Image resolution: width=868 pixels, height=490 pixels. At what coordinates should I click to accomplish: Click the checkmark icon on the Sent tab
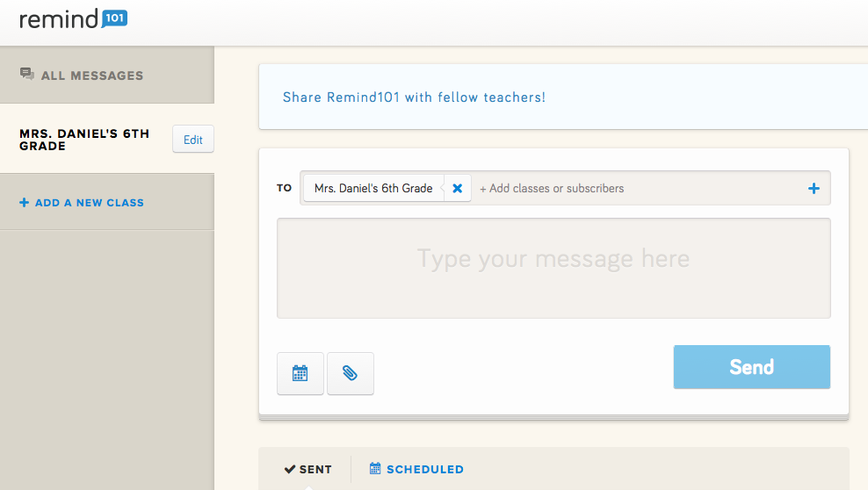click(x=290, y=469)
